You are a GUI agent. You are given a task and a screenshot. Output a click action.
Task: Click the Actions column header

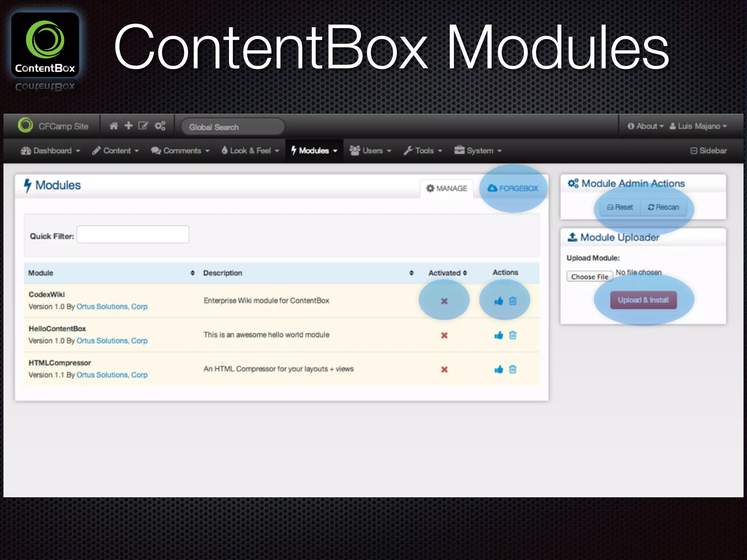pos(505,273)
